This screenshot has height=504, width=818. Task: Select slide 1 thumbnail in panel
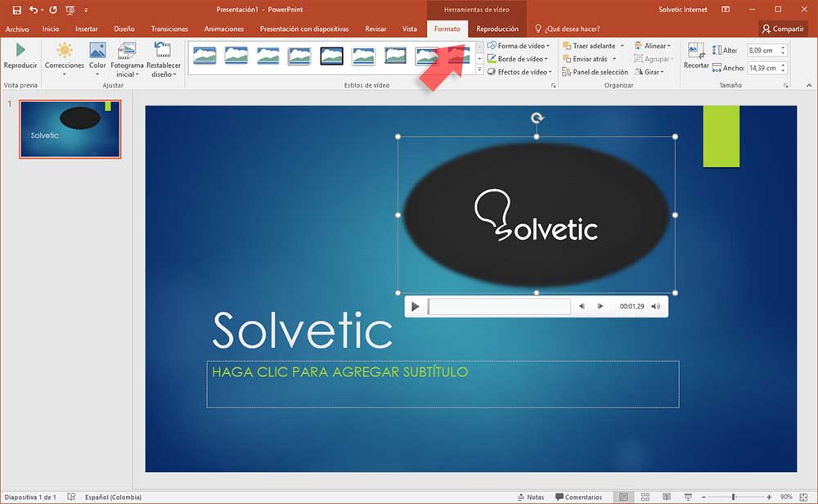70,129
